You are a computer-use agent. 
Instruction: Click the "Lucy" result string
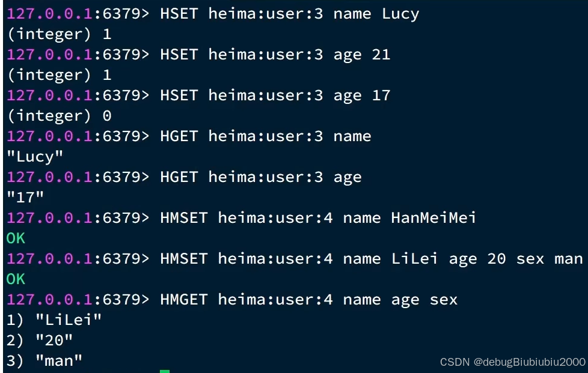click(x=35, y=157)
